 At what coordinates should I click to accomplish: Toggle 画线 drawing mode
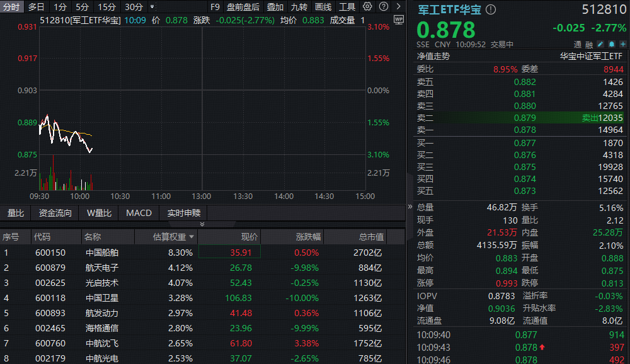click(324, 7)
